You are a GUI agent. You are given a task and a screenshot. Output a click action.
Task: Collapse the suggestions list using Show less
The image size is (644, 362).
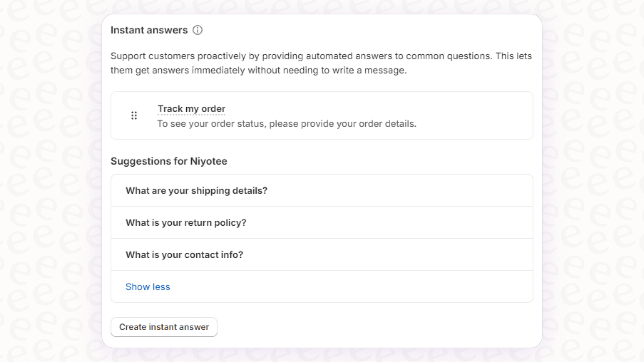tap(148, 287)
